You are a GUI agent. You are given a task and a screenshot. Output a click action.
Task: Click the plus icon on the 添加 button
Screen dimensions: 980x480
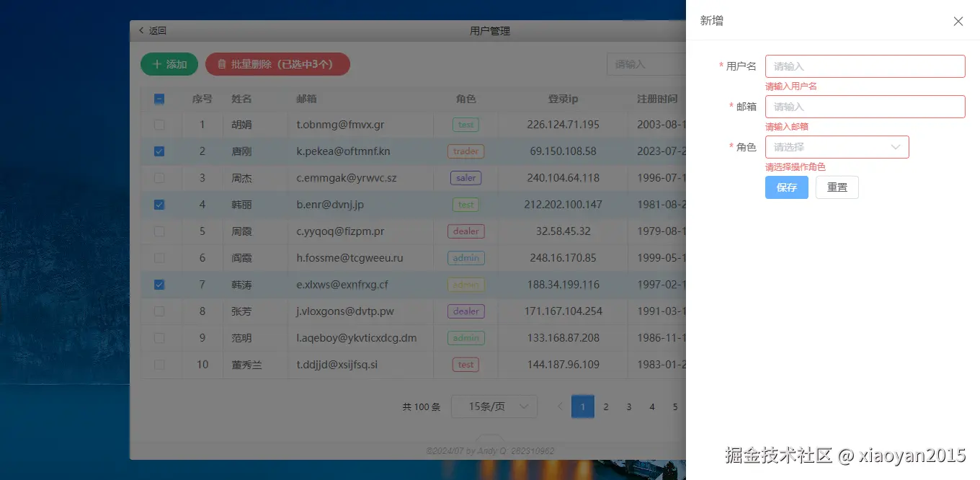click(159, 64)
